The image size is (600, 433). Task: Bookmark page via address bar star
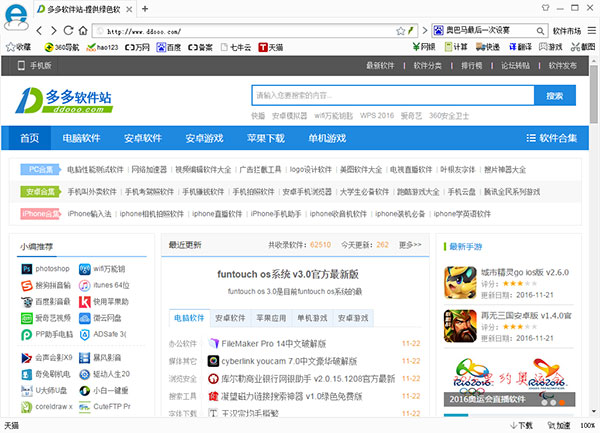point(400,31)
